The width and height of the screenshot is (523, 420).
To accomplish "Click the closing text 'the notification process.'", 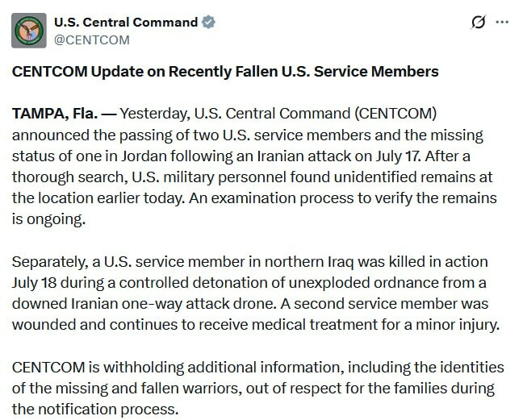I will coord(95,410).
